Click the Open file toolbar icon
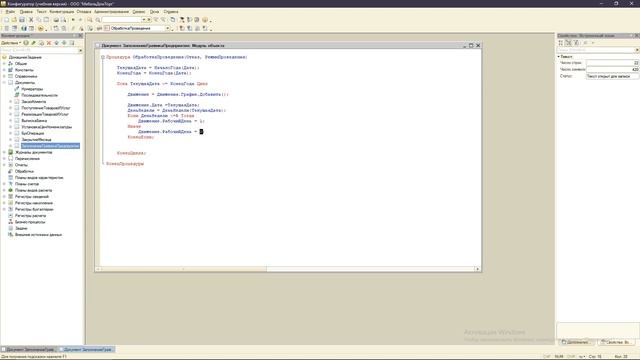 tap(14, 20)
